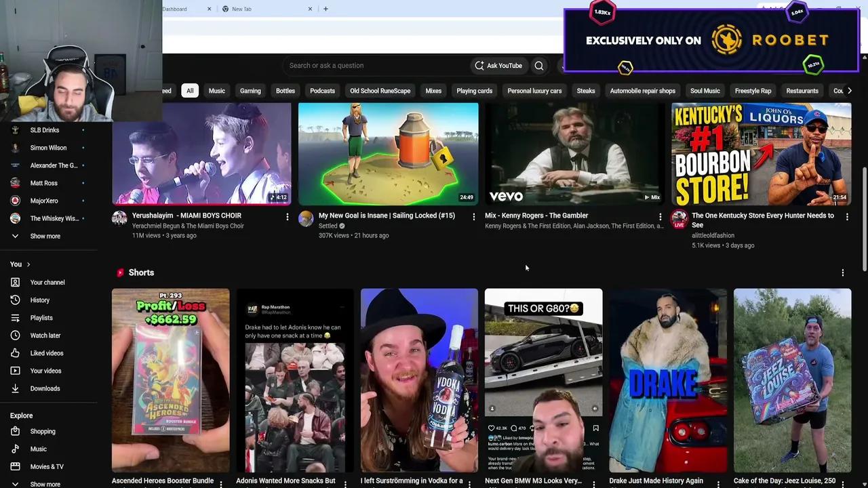868x488 pixels.
Task: Open Settled channel avatar
Action: [x=306, y=218]
